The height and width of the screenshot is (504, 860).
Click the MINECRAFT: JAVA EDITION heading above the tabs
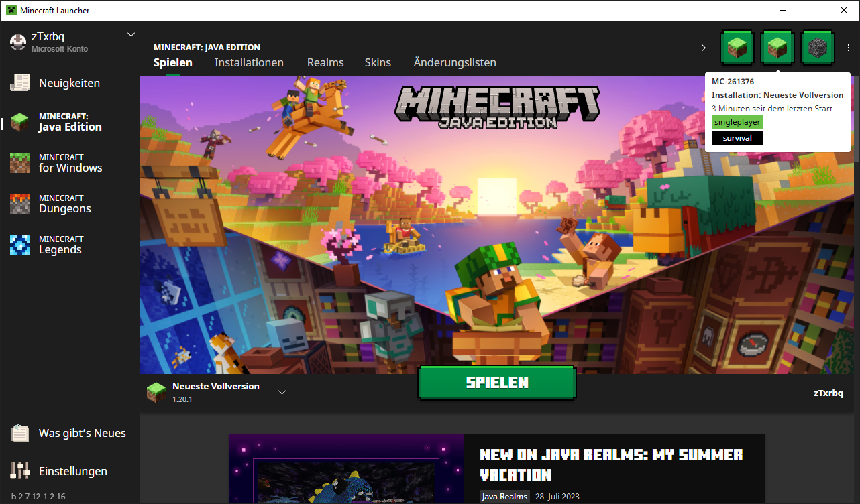click(x=207, y=48)
